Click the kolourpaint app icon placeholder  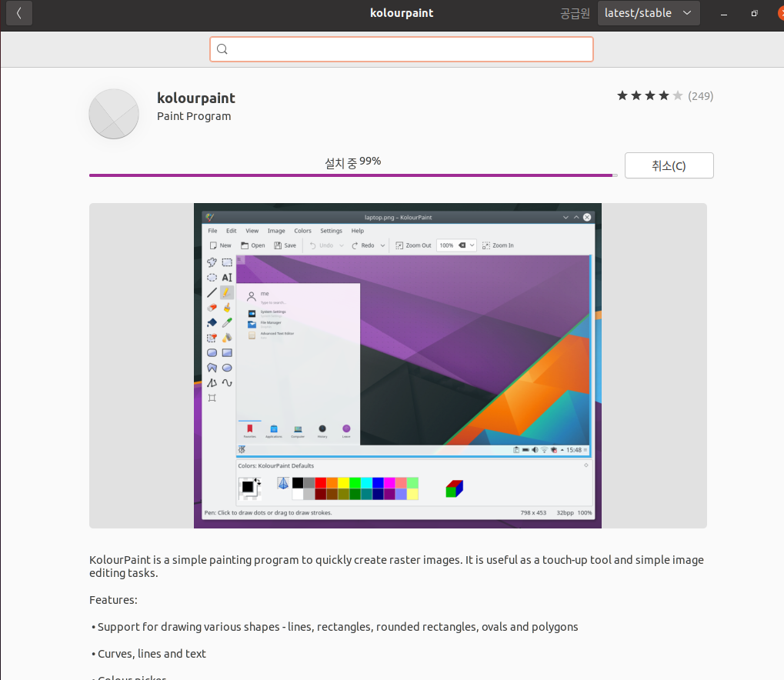pos(114,114)
